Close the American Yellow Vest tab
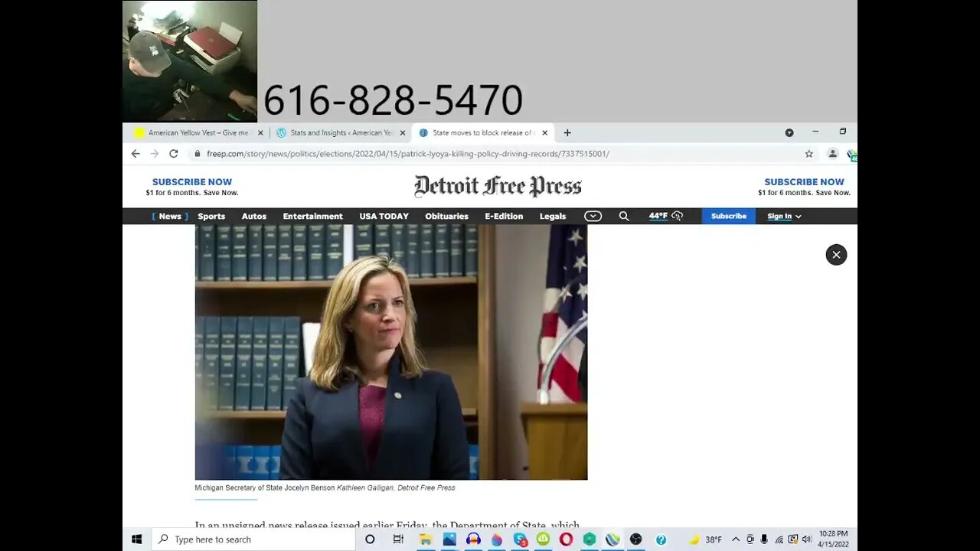Image resolution: width=980 pixels, height=551 pixels. point(260,133)
